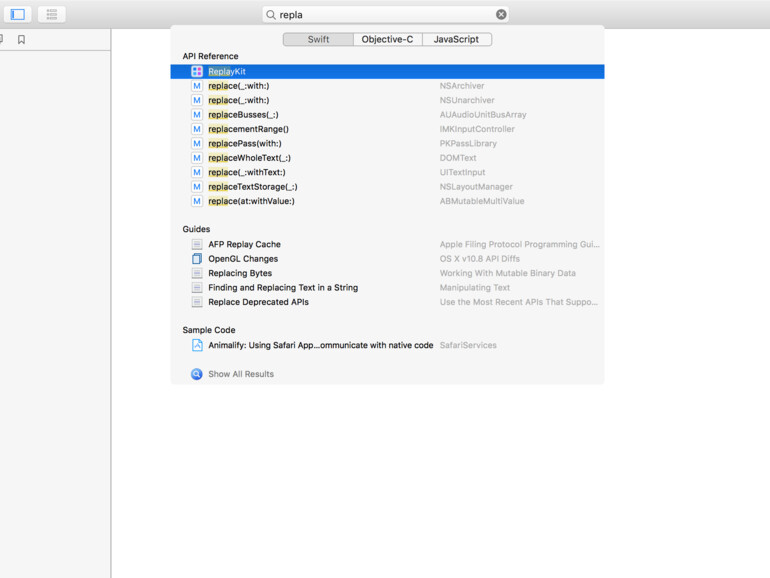Screen dimensions: 770x578
Task: Switch to the Swift language tab
Action: click(x=318, y=39)
